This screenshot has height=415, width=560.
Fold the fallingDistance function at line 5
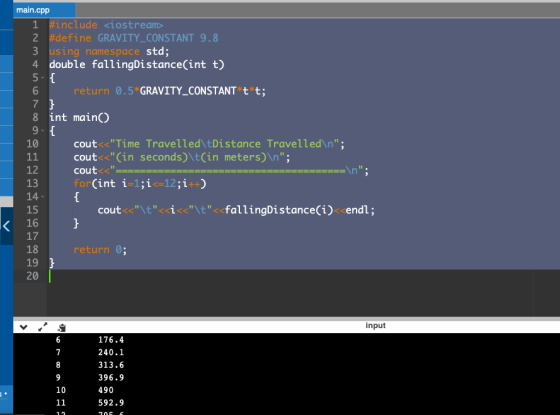(x=42, y=78)
